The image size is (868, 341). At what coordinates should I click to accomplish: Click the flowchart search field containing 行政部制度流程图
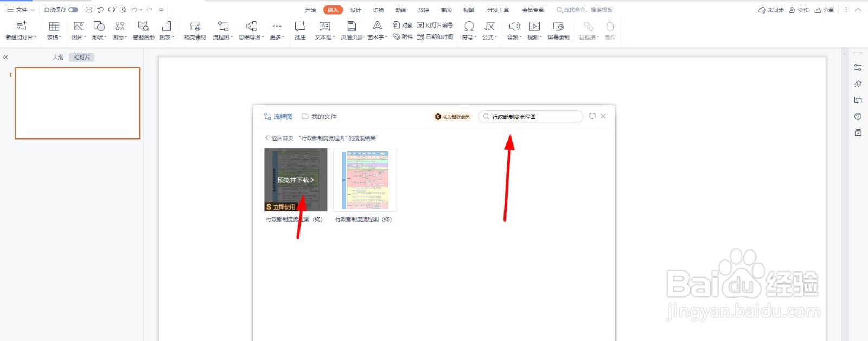pyautogui.click(x=531, y=117)
